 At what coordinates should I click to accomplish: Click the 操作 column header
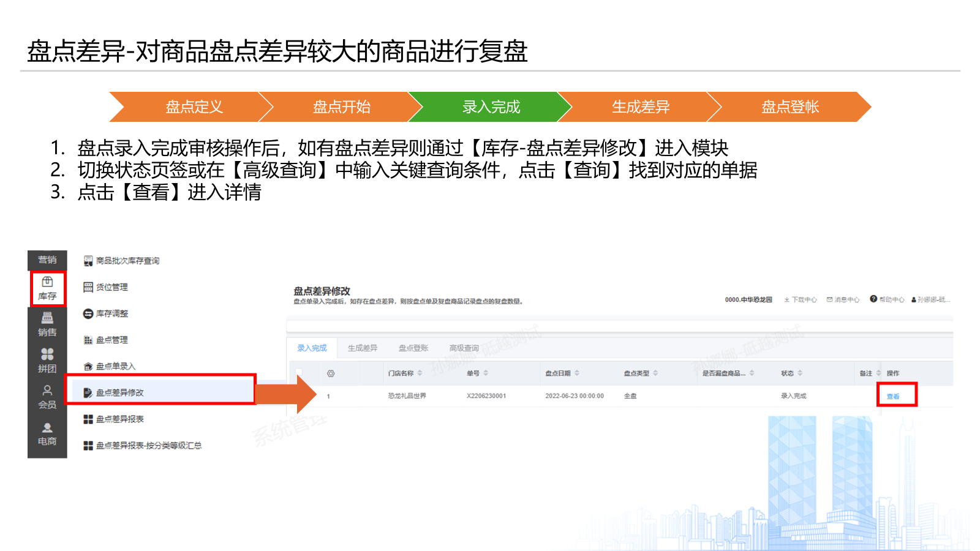point(893,373)
